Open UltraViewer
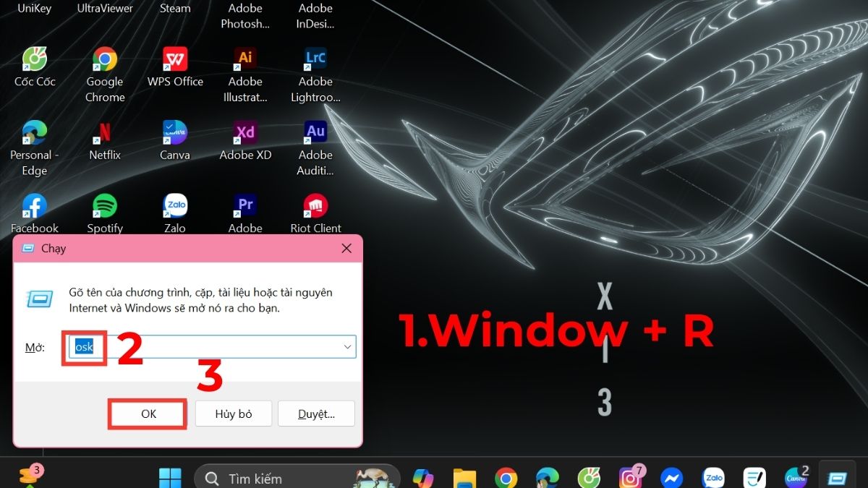This screenshot has height=488, width=868. 104,8
